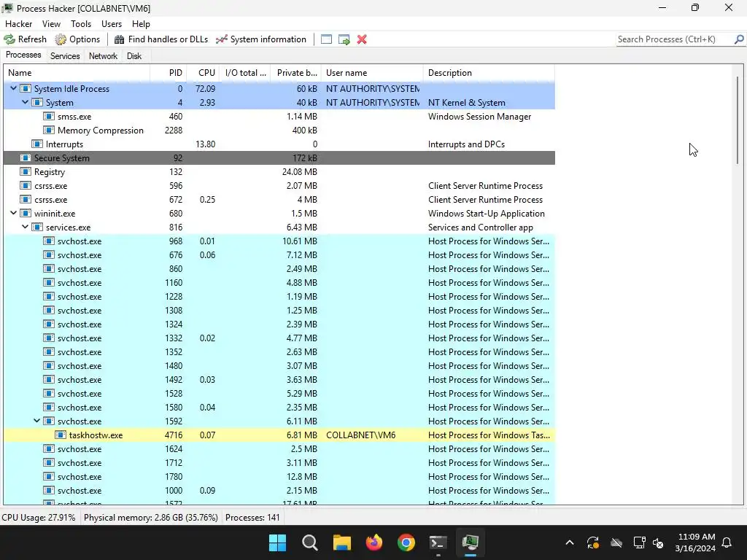Click the taskhostw.exe process icon
Screen dimensions: 747x560
tap(61, 435)
